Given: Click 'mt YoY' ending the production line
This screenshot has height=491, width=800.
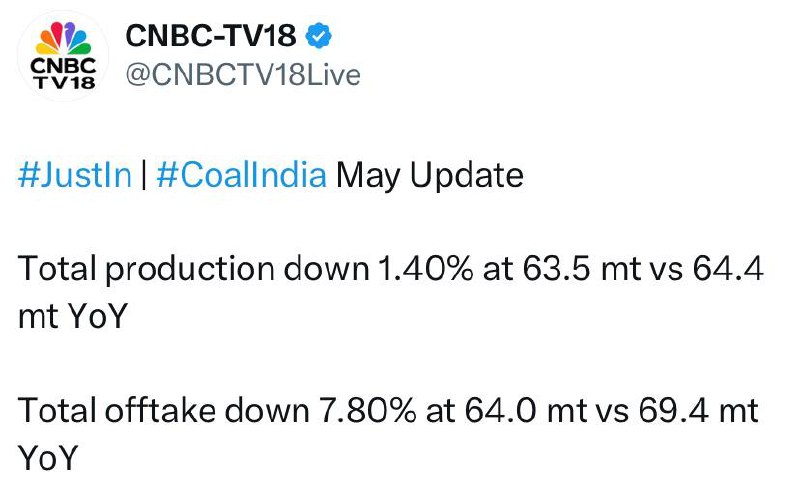Looking at the screenshot, I should coord(72,316).
